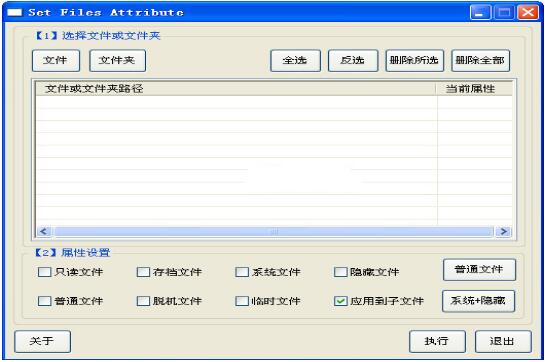
Task: Tick the 脱机文件 checkbox
Action: [143, 301]
